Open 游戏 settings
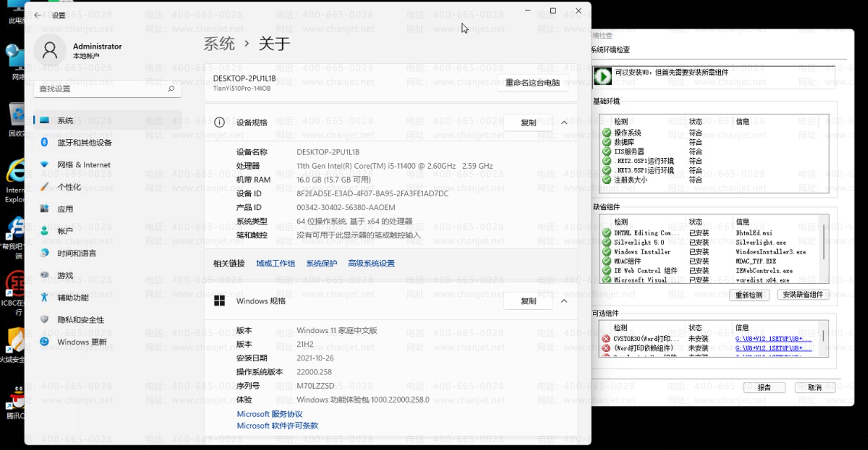868x450 pixels. click(107, 275)
